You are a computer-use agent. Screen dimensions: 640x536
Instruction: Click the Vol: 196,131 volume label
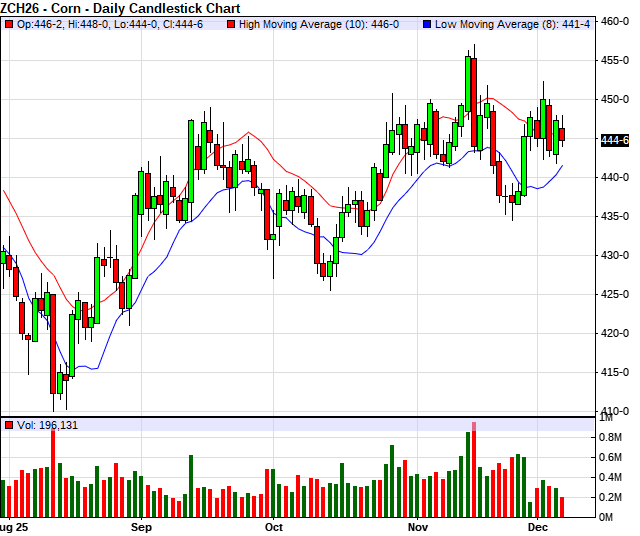(47, 425)
